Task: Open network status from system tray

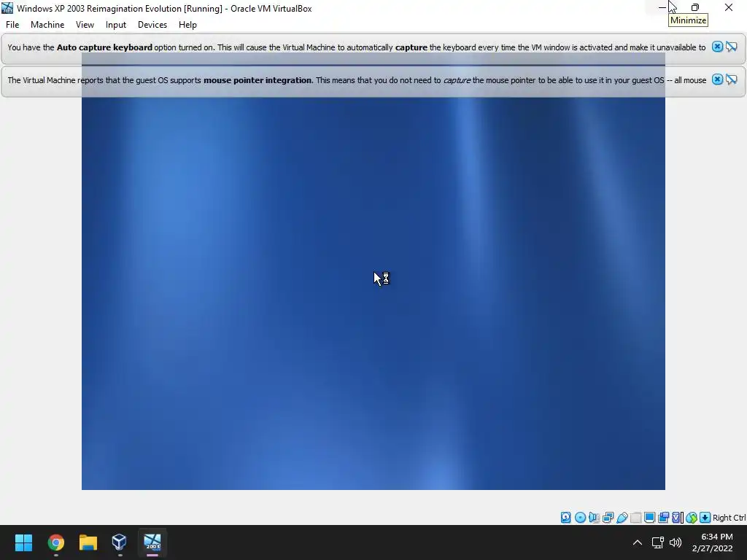Action: [x=658, y=542]
